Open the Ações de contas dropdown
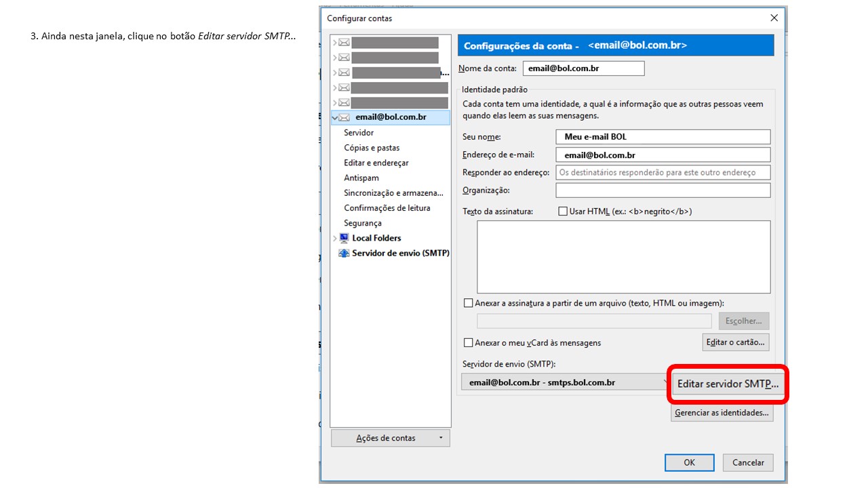The width and height of the screenshot is (868, 488). tap(391, 438)
